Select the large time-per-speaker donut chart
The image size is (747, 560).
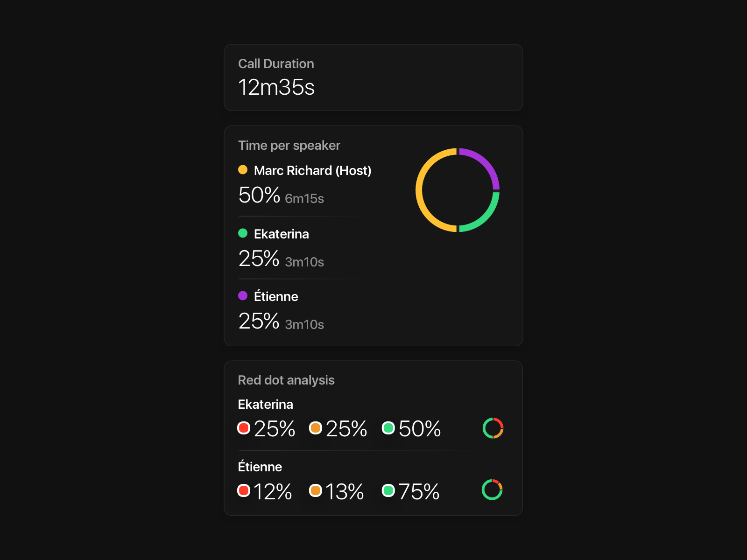(458, 190)
